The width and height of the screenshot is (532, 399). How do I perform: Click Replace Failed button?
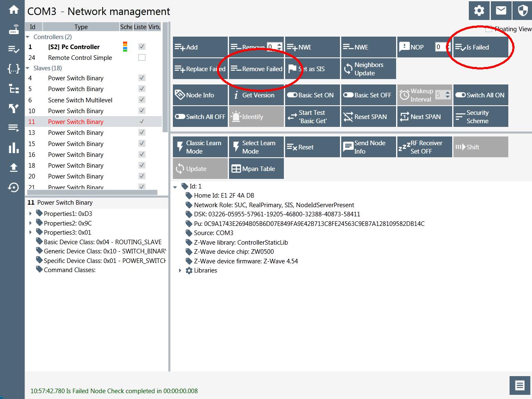(x=200, y=69)
